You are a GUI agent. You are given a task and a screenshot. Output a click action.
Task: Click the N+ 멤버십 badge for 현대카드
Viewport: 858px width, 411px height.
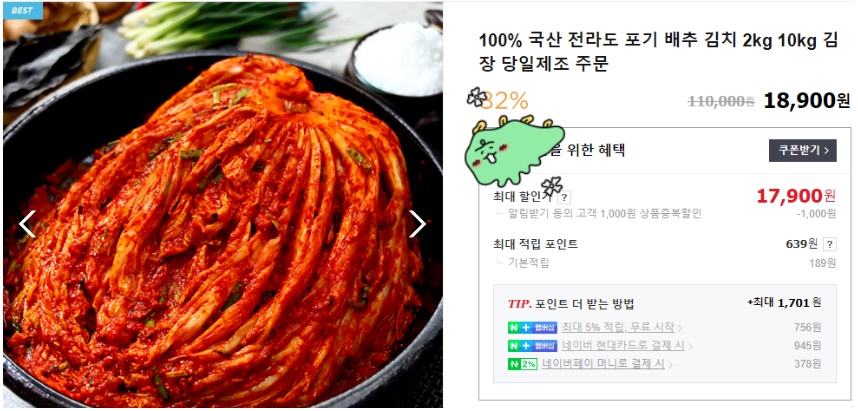532,346
